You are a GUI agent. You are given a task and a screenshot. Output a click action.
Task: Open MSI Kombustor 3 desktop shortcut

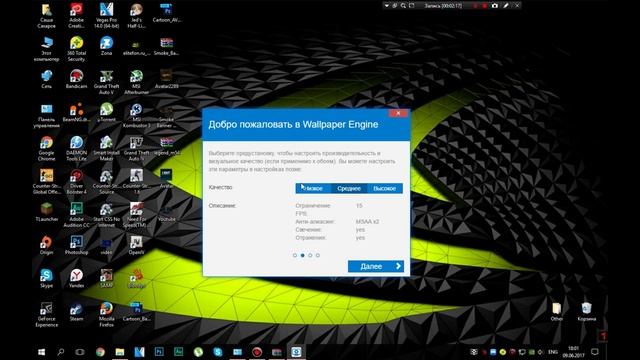click(x=136, y=115)
